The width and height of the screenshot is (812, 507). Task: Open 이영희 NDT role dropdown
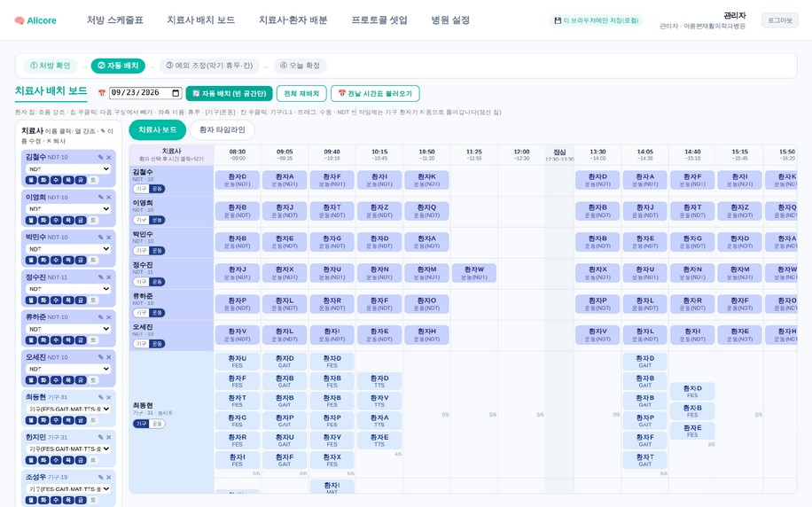[68, 208]
